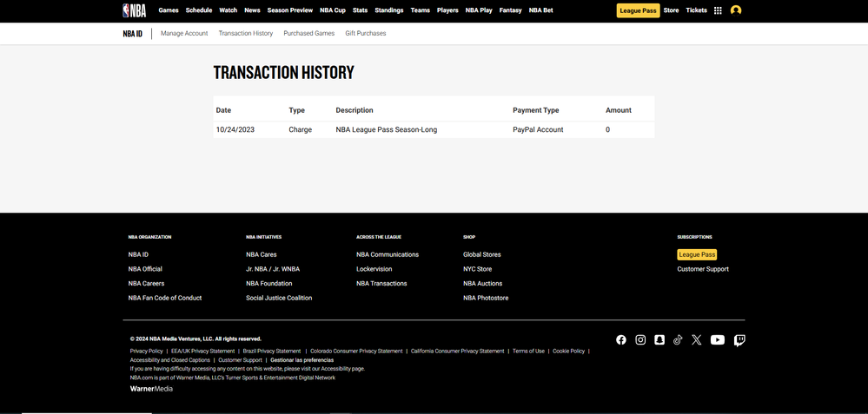Open Customer Support under Subscriptions

703,269
